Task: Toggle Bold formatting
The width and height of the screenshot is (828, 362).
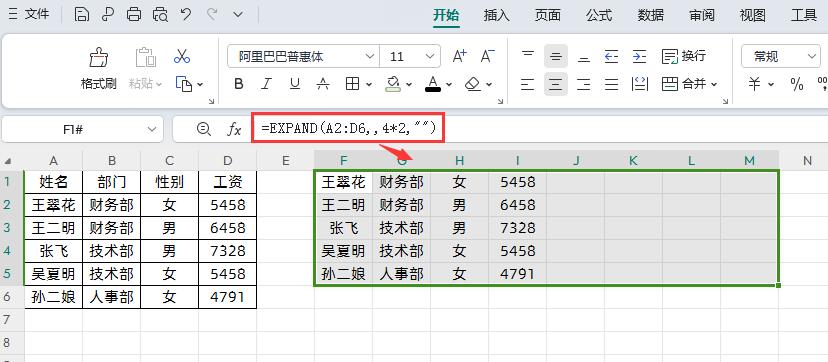Action: click(239, 84)
